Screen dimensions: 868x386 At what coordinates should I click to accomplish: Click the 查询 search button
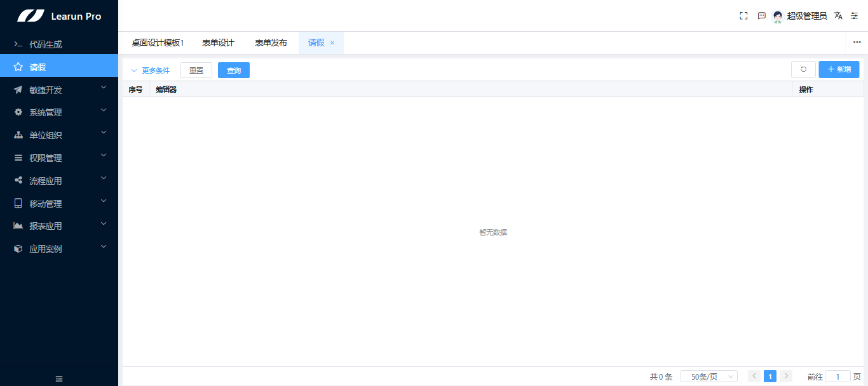click(234, 70)
